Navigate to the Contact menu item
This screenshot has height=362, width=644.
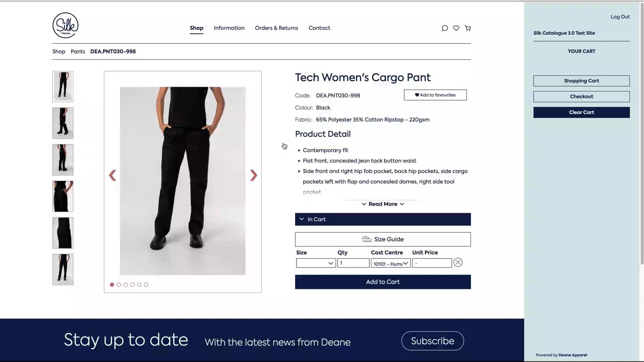pos(319,28)
